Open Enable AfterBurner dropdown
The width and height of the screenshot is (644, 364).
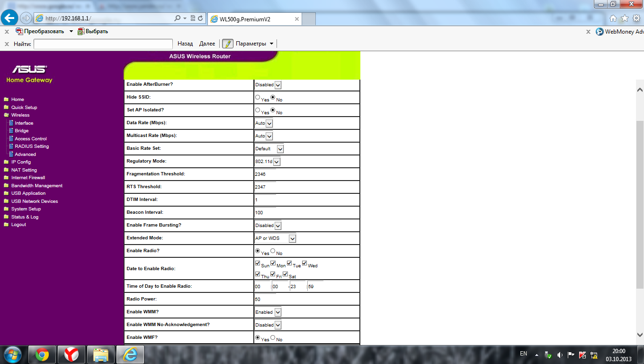tap(278, 85)
